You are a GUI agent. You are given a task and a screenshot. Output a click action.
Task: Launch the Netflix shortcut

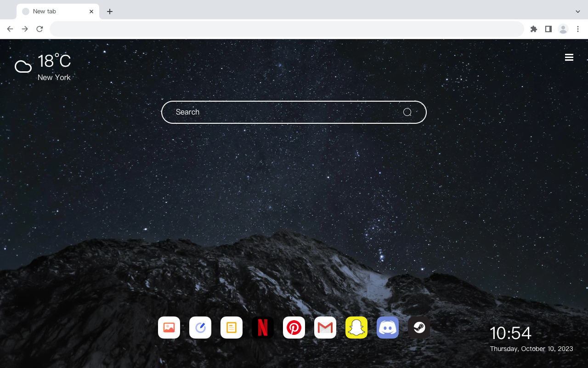click(x=263, y=328)
